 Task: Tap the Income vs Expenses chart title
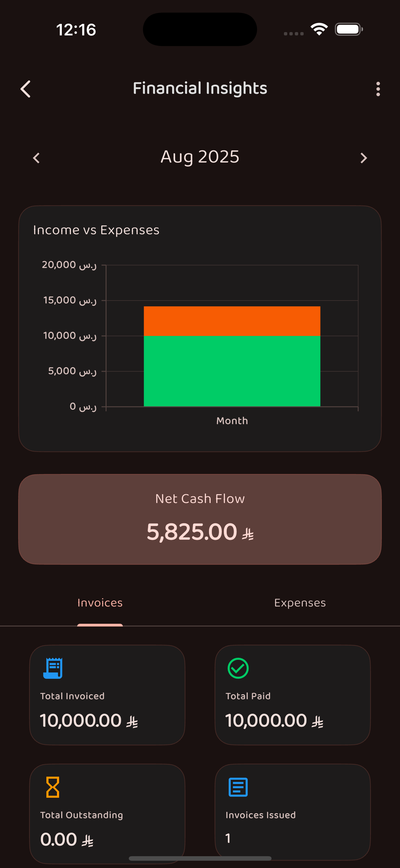tap(96, 230)
